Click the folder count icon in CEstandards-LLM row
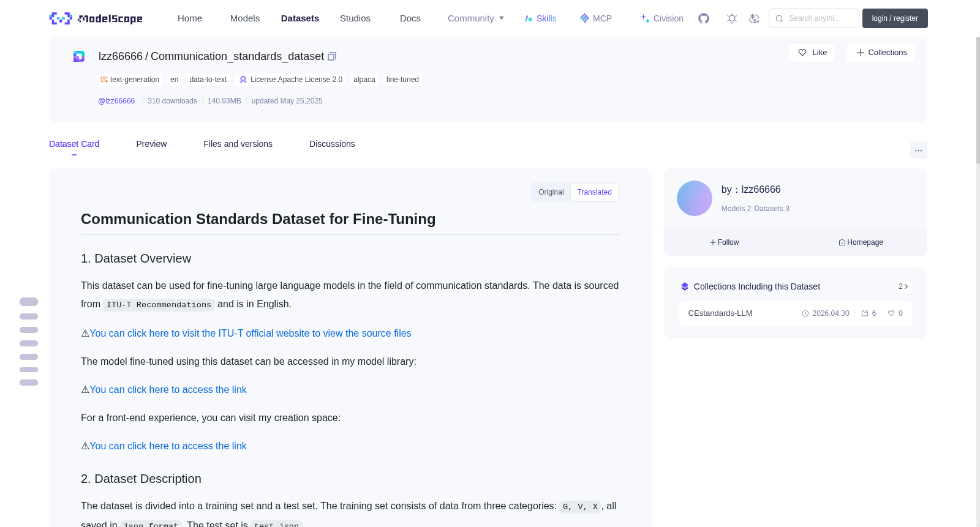 tap(865, 313)
